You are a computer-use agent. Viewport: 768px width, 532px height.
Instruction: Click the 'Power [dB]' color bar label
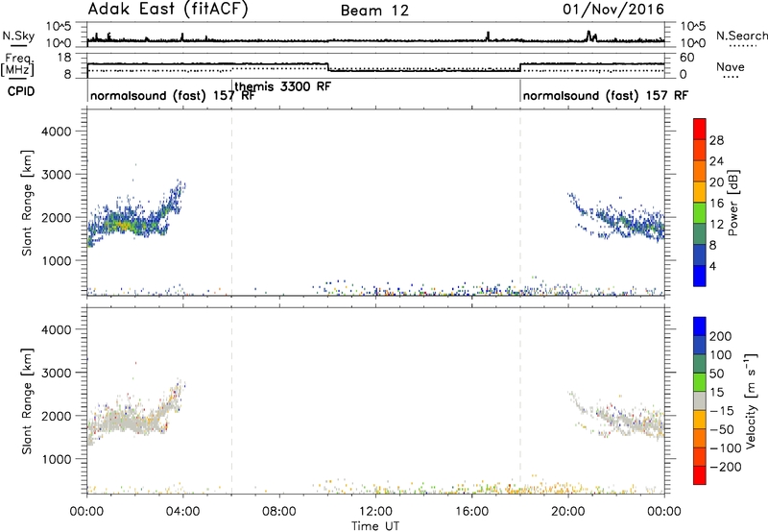point(732,203)
